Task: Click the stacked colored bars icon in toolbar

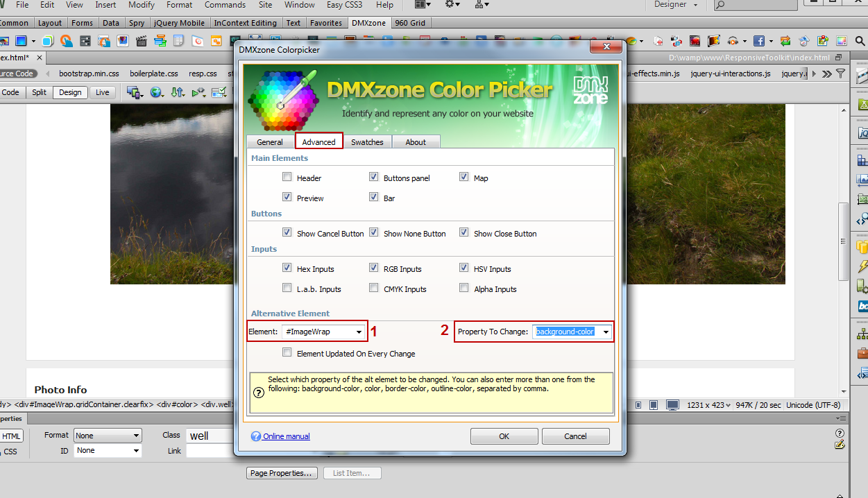Action: click(160, 41)
